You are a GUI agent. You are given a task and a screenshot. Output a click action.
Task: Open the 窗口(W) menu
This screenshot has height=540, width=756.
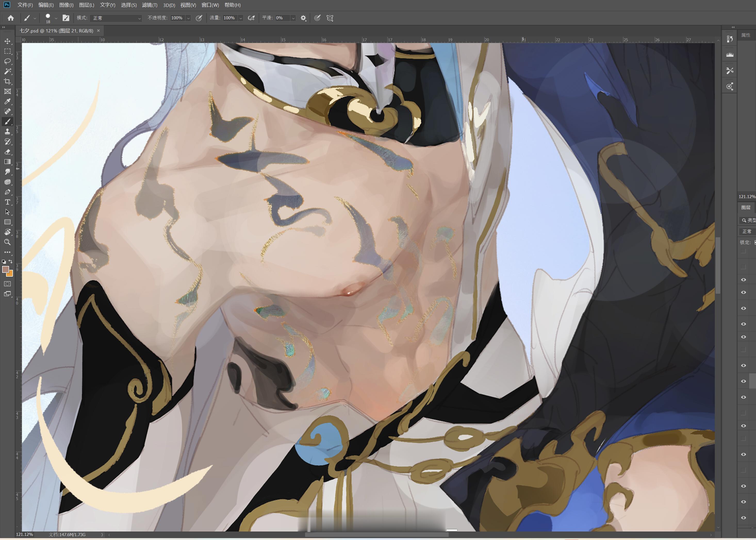(210, 5)
